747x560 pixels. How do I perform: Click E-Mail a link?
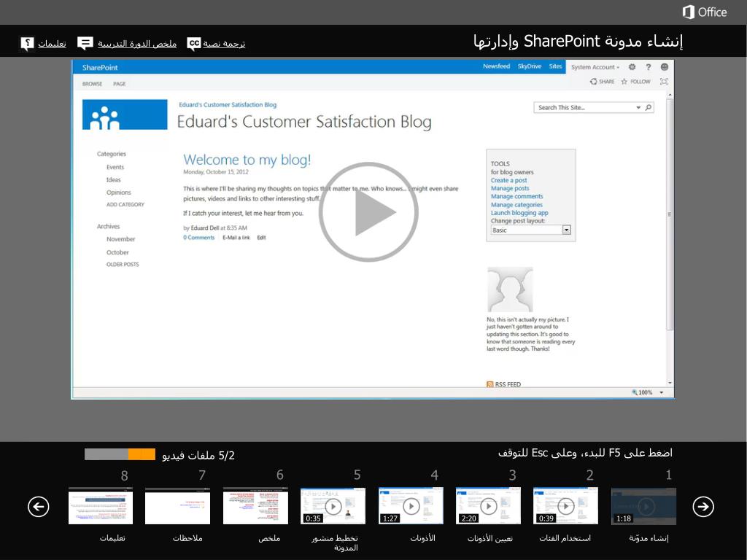tap(236, 238)
